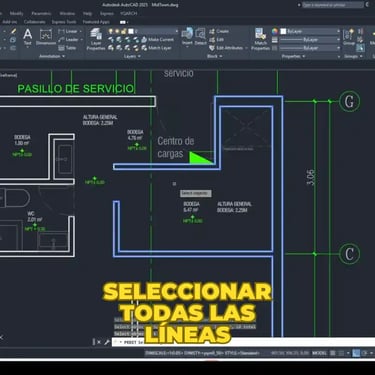The image size is (375, 375).
Task: Open the Modify menu
Action: click(x=17, y=14)
